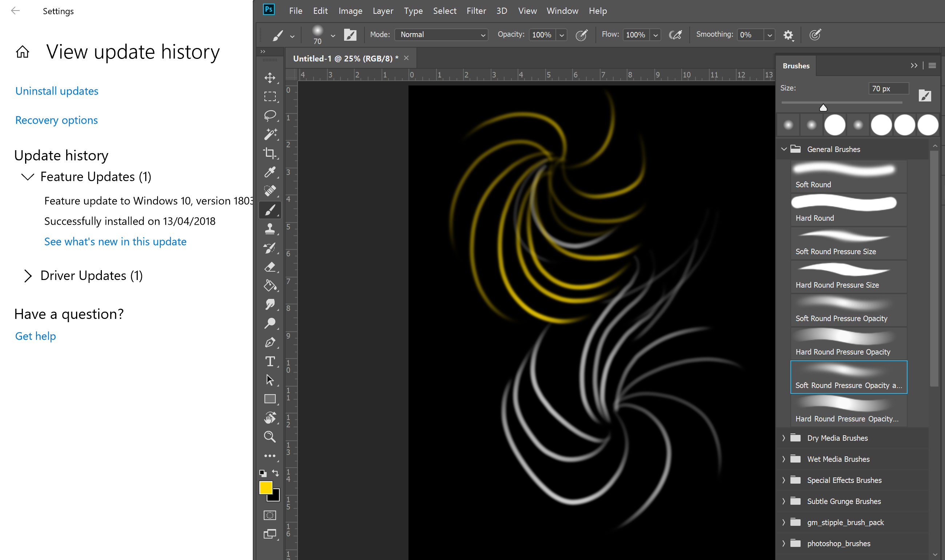Select the Pen tool
This screenshot has height=560, width=945.
pos(270,342)
